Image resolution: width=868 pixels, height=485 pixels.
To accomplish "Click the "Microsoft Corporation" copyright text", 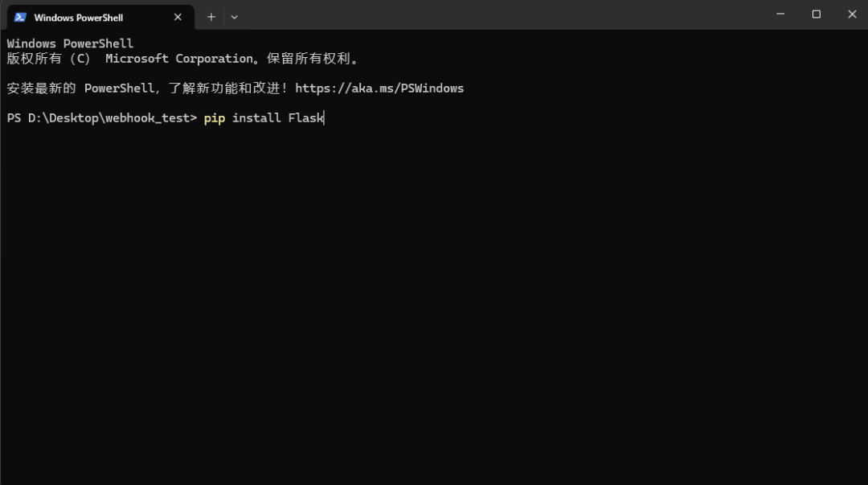I will click(x=179, y=59).
